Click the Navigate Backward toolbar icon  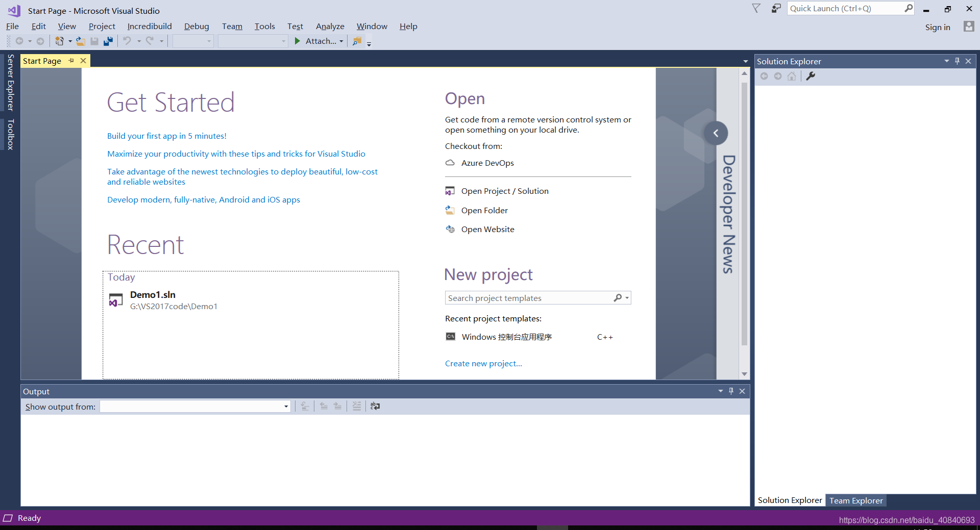pyautogui.click(x=19, y=41)
